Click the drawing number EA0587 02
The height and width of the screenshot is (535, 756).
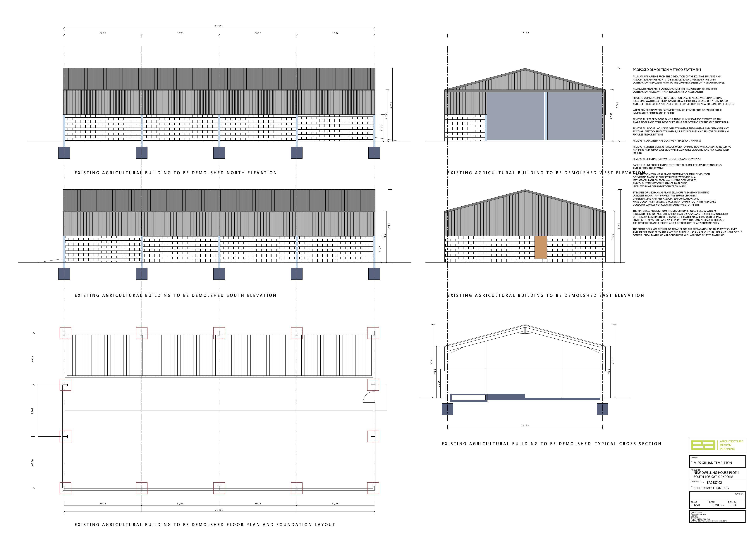click(714, 483)
